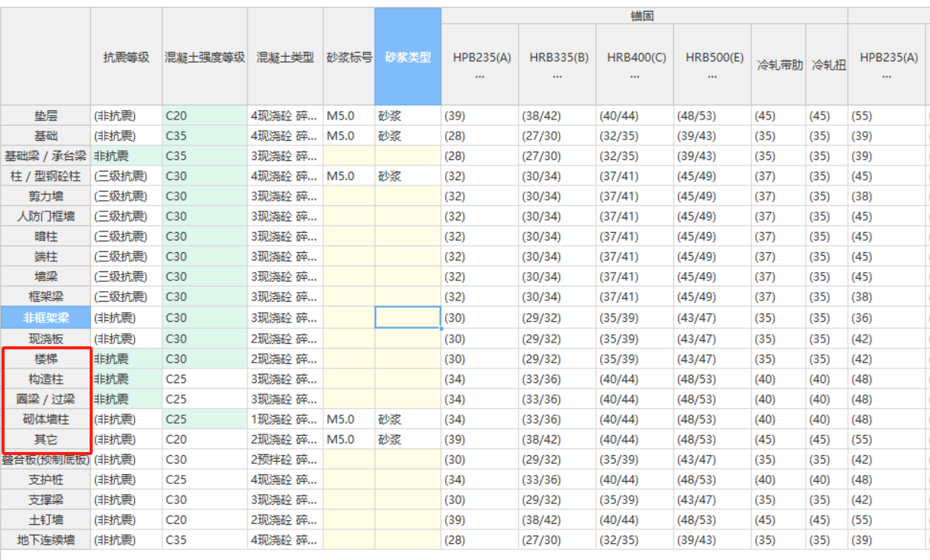Viewport: 930px width, 560px height.
Task: Select the 砌体墙柱 row header
Action: 46,419
